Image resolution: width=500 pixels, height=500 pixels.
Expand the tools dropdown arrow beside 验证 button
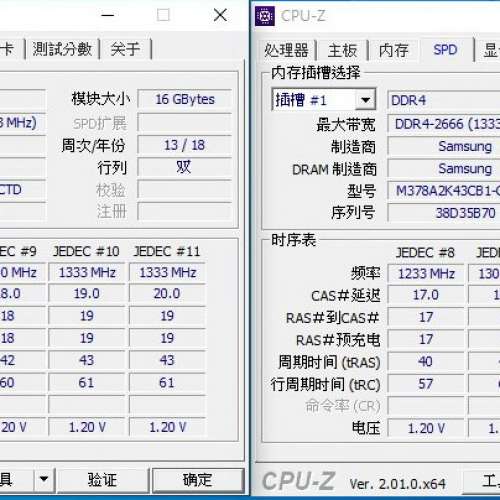44,479
